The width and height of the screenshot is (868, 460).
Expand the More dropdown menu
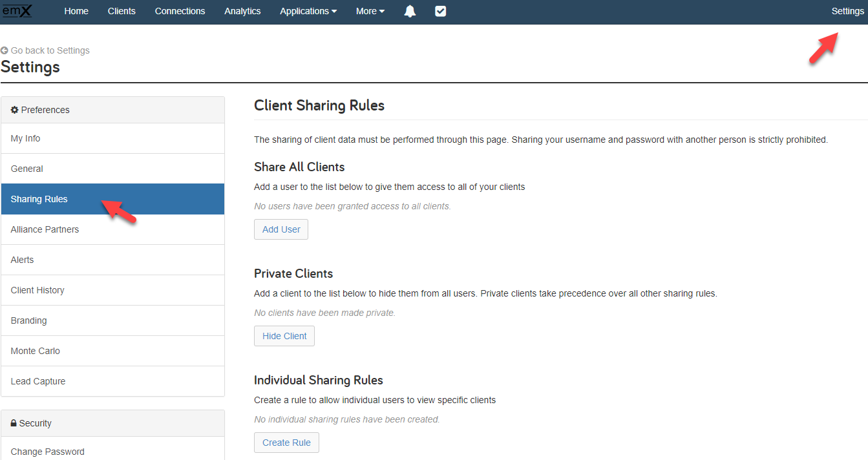[370, 11]
